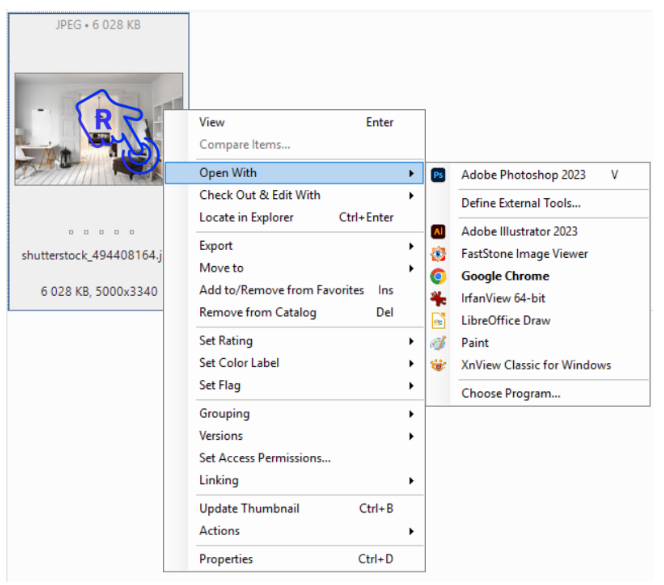Click the Google Chrome icon
This screenshot has height=585, width=664.
click(438, 276)
